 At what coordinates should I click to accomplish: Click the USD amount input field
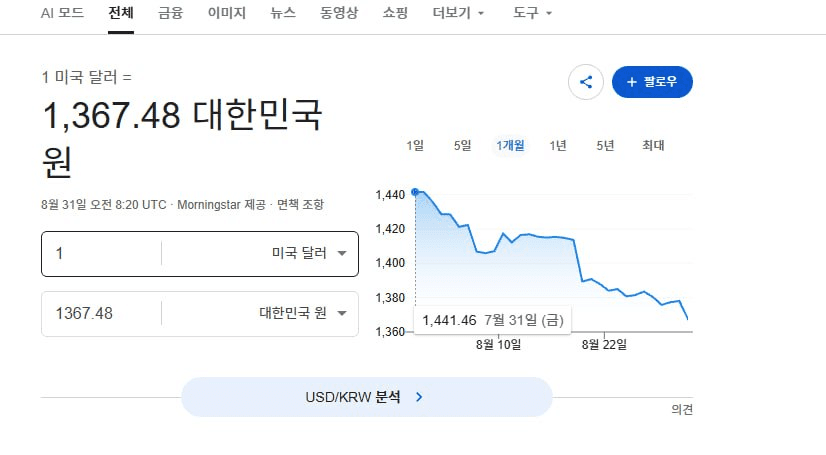102,254
